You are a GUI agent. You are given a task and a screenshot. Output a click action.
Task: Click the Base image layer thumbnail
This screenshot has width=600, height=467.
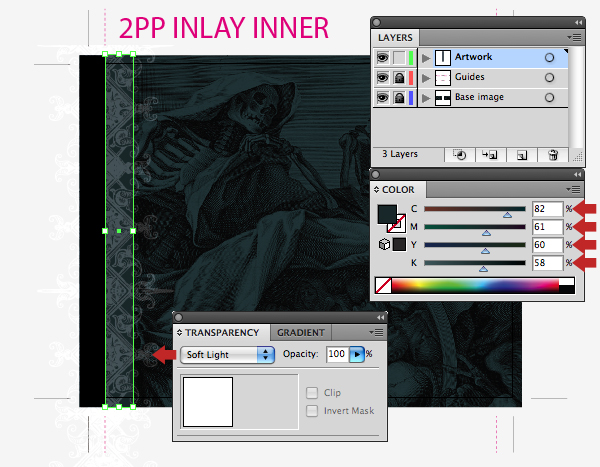pos(443,98)
